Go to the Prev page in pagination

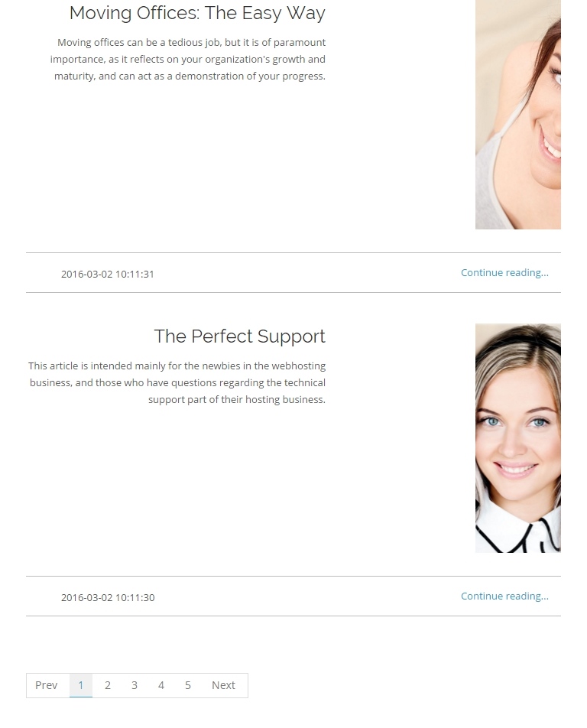coord(47,685)
